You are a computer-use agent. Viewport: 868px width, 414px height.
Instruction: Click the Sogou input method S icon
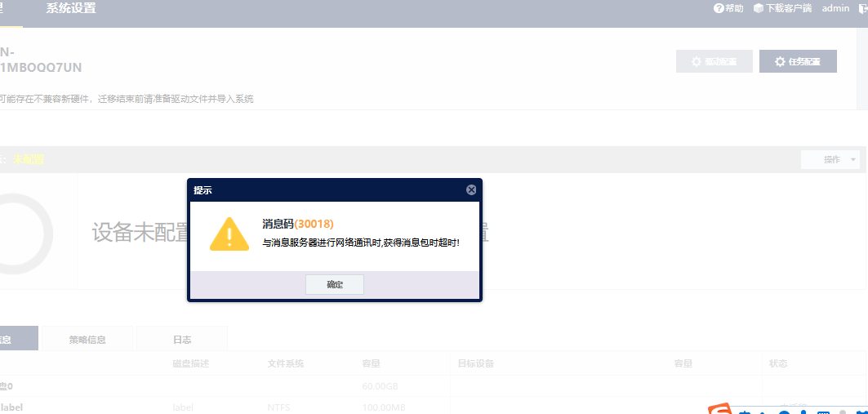[719, 409]
